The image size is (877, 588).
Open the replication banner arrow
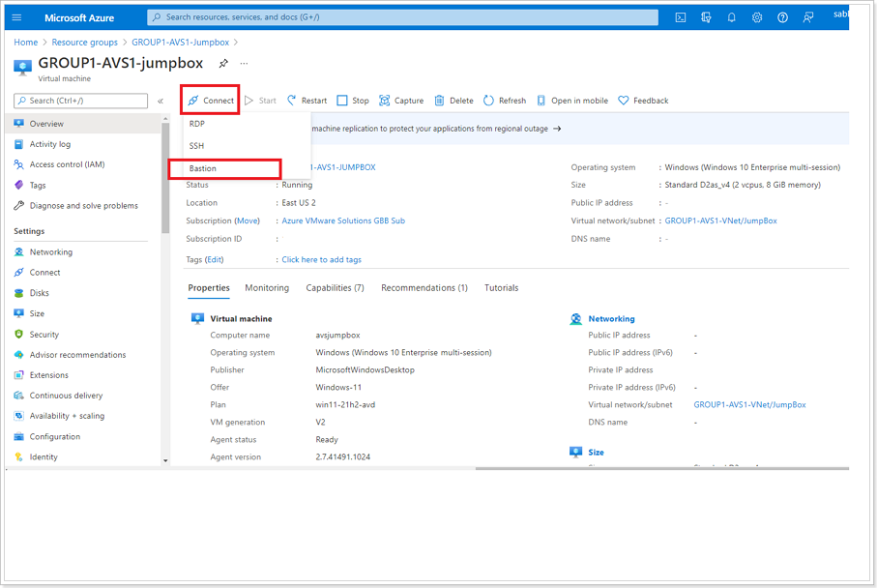click(557, 129)
